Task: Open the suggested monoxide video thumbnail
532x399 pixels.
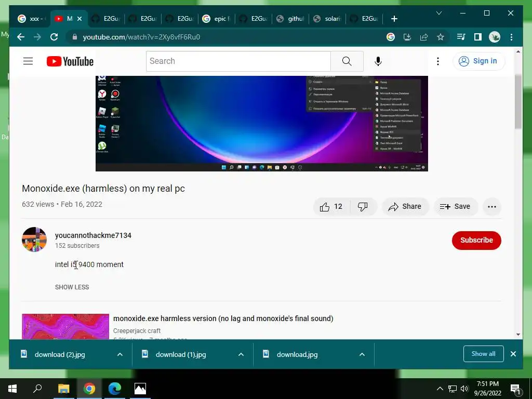Action: (65, 326)
